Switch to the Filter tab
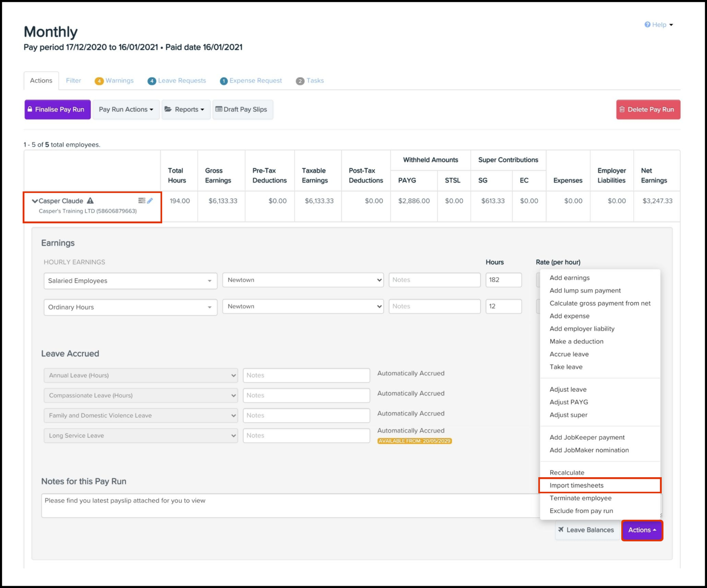The image size is (707, 588). point(73,81)
